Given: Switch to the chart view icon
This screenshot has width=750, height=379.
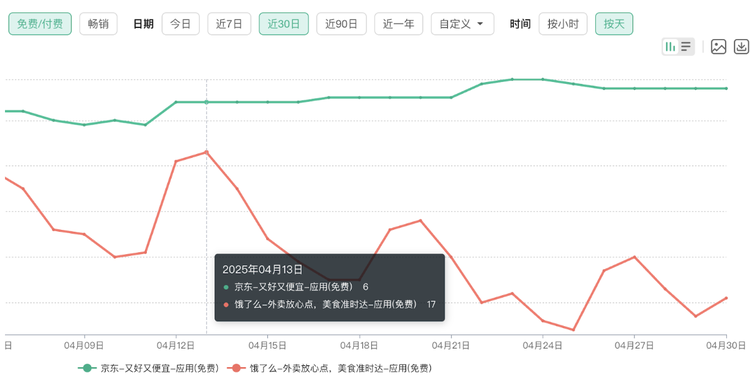Looking at the screenshot, I should point(671,47).
